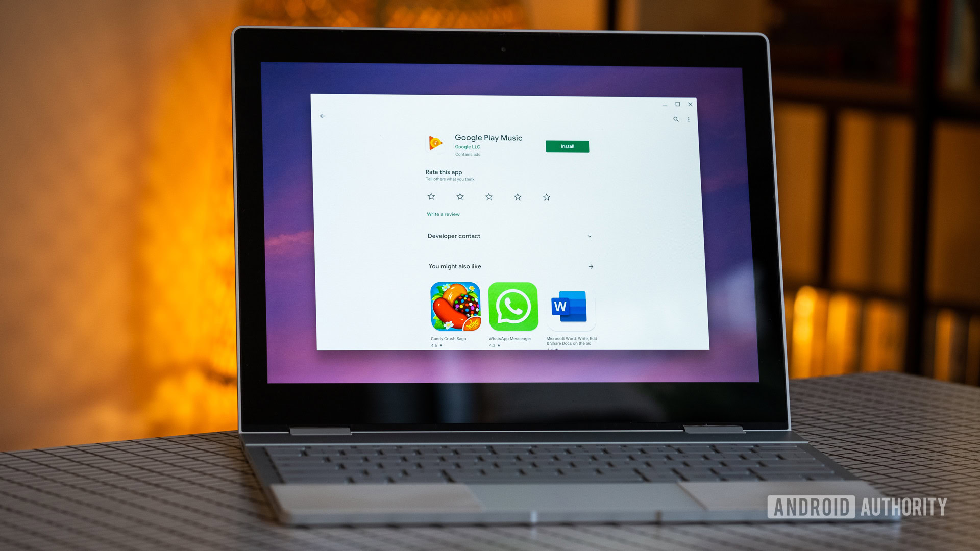Select the WhatsApp Messenger app icon
The width and height of the screenshot is (980, 551).
click(513, 307)
